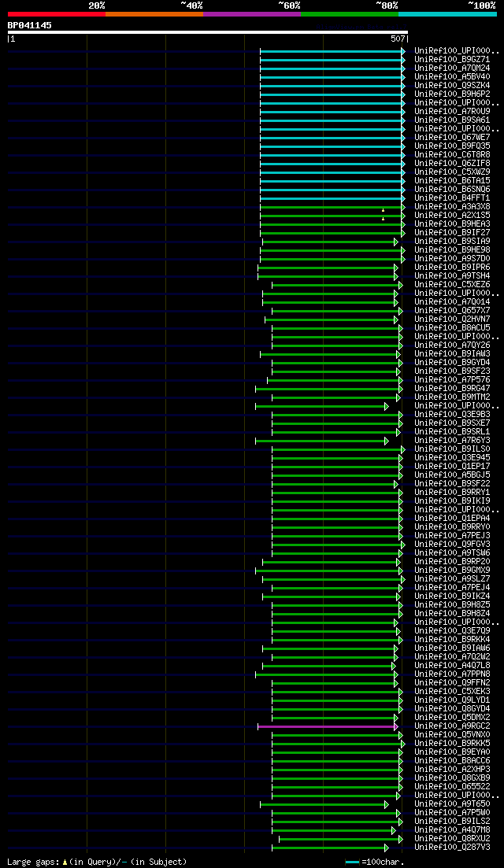The width and height of the screenshot is (504, 868).
Task: Open hit UniRef100_A7QM24
Action: (x=452, y=68)
